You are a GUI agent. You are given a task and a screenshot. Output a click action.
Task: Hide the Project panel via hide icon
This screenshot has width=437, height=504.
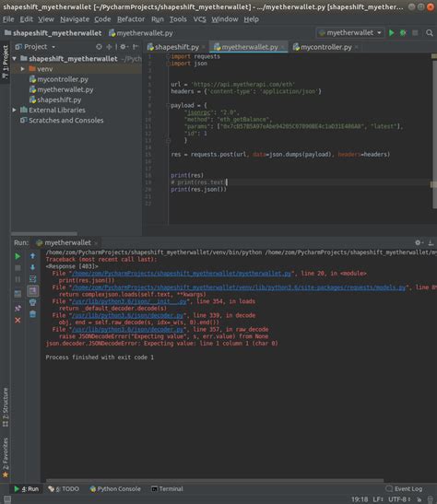[x=136, y=47]
